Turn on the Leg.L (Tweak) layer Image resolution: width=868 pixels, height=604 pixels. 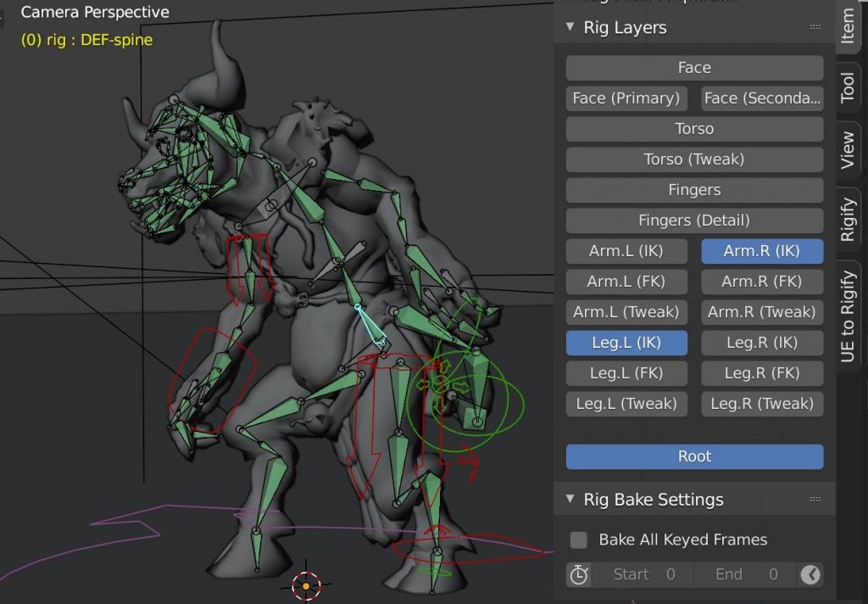(626, 404)
